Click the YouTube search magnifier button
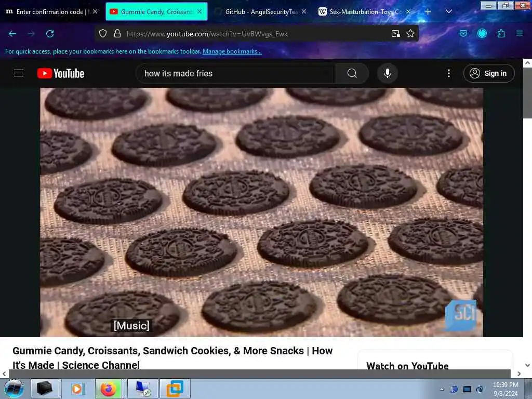532x399 pixels. point(352,73)
